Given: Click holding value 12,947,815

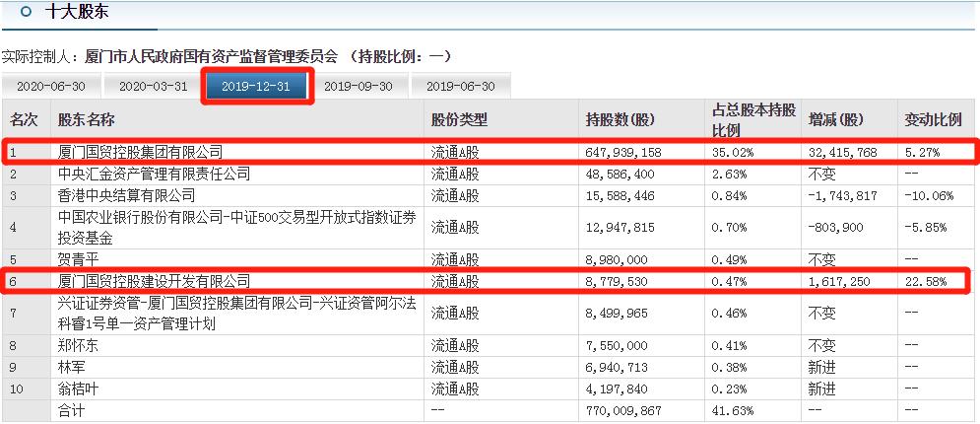Looking at the screenshot, I should pyautogui.click(x=620, y=228).
